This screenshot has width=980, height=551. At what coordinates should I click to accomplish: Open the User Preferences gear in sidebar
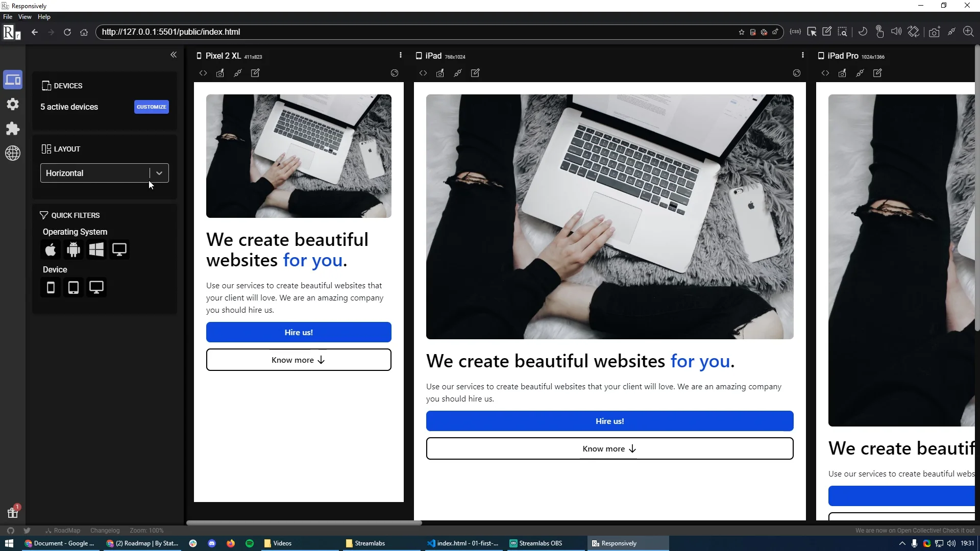[x=13, y=104]
